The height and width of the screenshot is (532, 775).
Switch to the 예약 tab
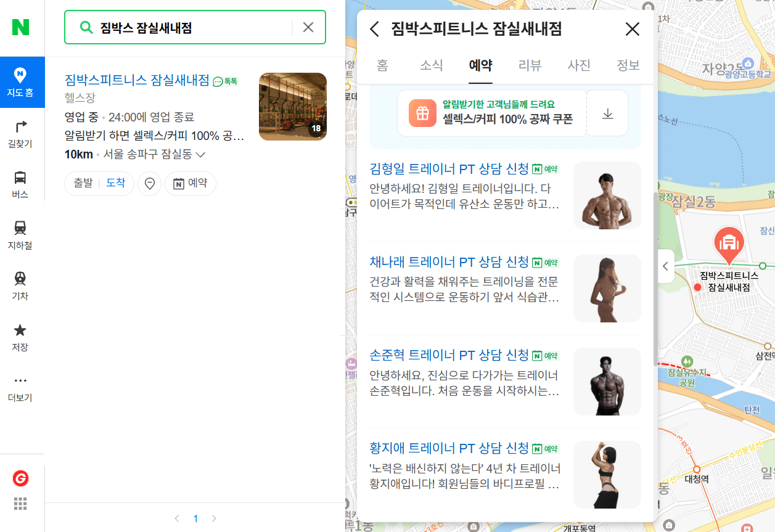pyautogui.click(x=480, y=65)
